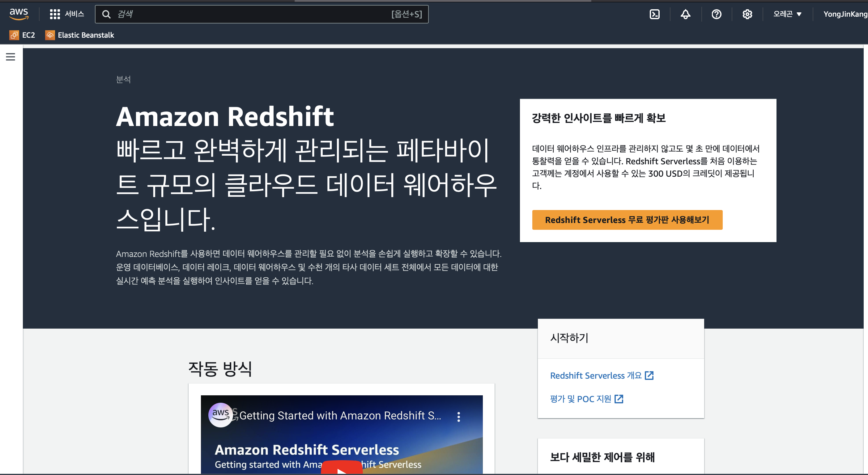Open the notifications bell icon

click(x=685, y=14)
